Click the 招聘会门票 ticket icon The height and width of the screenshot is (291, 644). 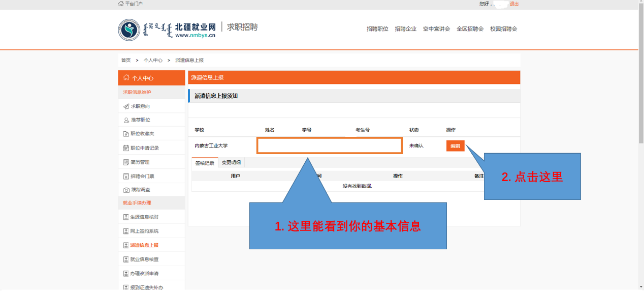tap(126, 176)
